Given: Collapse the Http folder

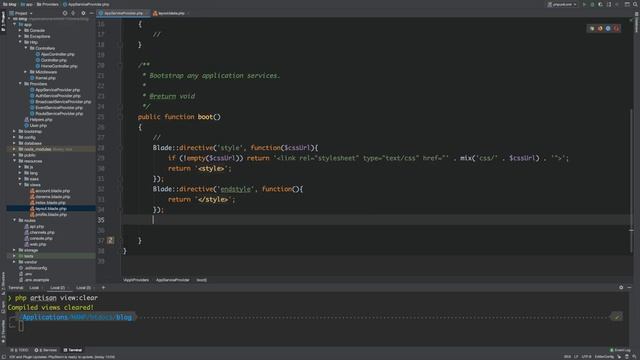Looking at the screenshot, I should [20, 42].
